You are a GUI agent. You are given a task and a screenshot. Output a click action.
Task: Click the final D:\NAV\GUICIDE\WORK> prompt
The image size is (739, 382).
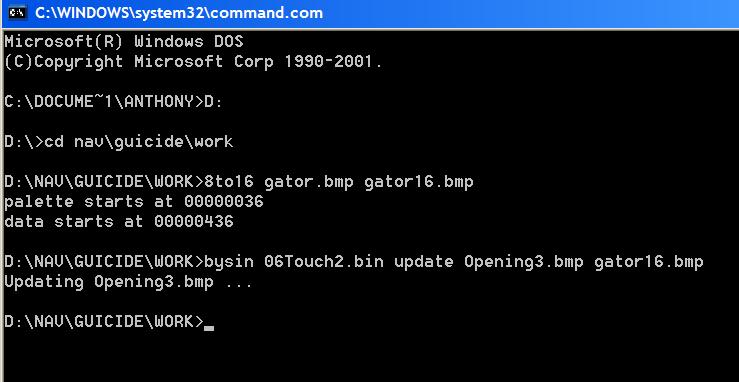[x=104, y=322]
